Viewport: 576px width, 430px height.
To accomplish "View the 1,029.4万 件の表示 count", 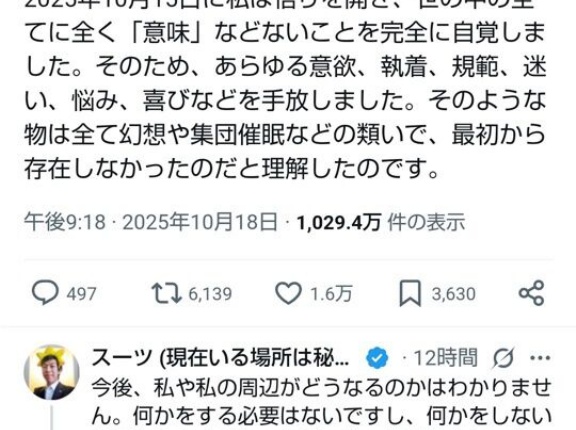I will tap(381, 222).
